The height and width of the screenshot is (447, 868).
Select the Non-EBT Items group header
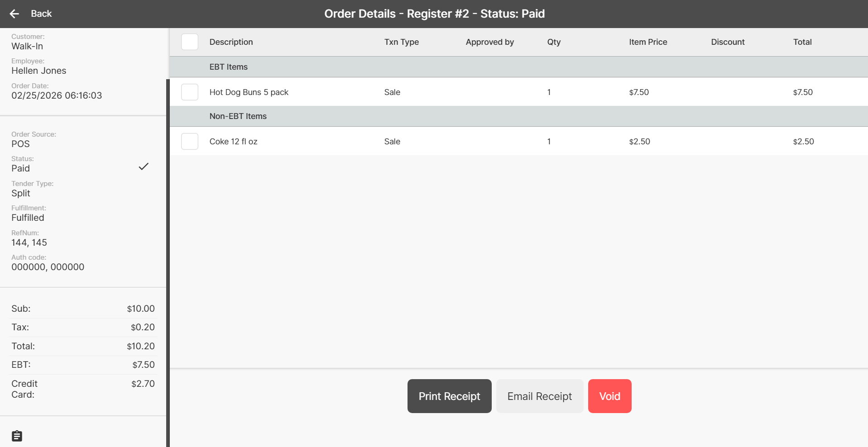(x=238, y=116)
